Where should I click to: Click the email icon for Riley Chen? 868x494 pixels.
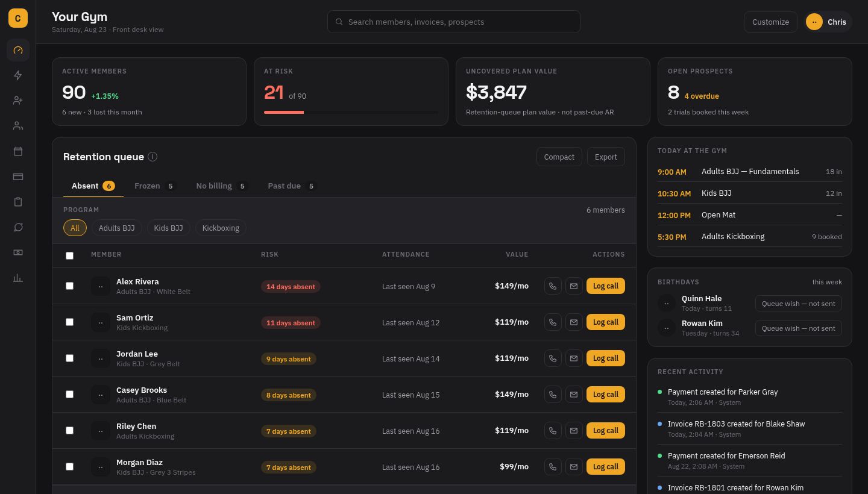click(574, 431)
